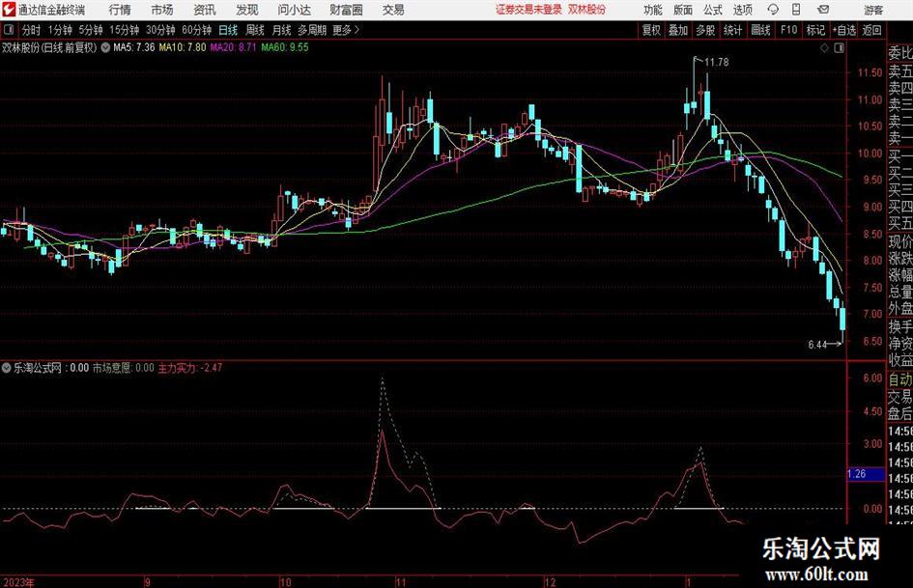Open the 选项 menu
Image resolution: width=913 pixels, height=588 pixels.
click(x=742, y=10)
